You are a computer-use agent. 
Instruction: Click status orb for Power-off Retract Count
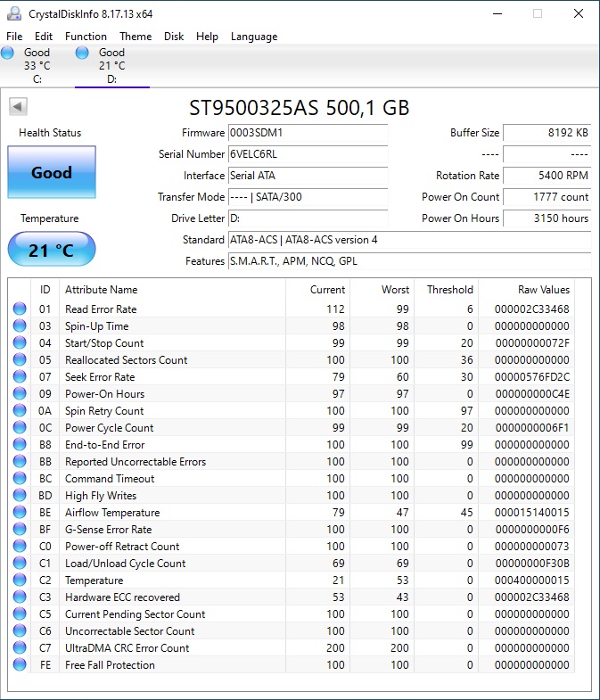pos(20,546)
